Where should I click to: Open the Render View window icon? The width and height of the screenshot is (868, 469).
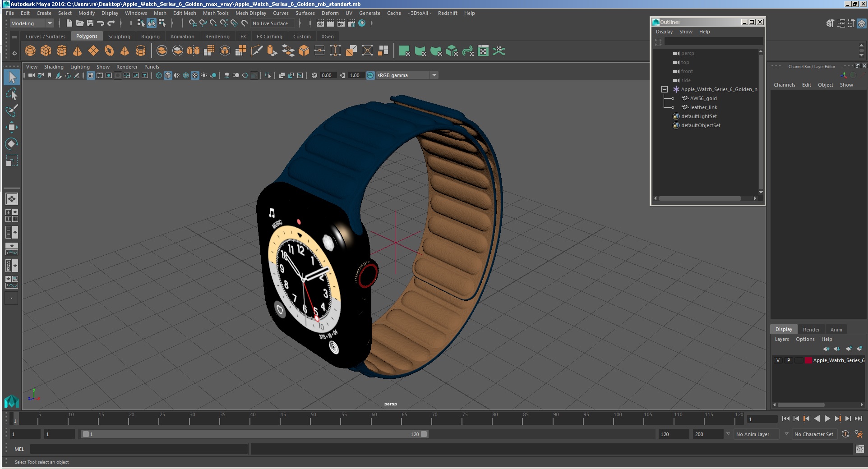320,23
